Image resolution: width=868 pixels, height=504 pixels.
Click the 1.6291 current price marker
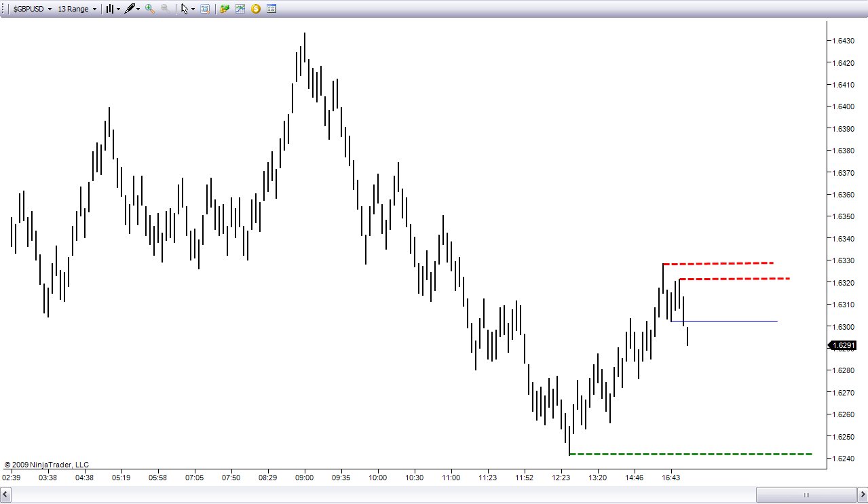[x=842, y=346]
